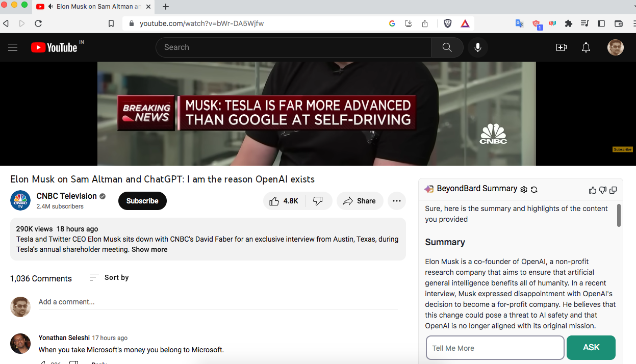
Task: Click the 290K views 18 hours ago text
Action: (57, 229)
